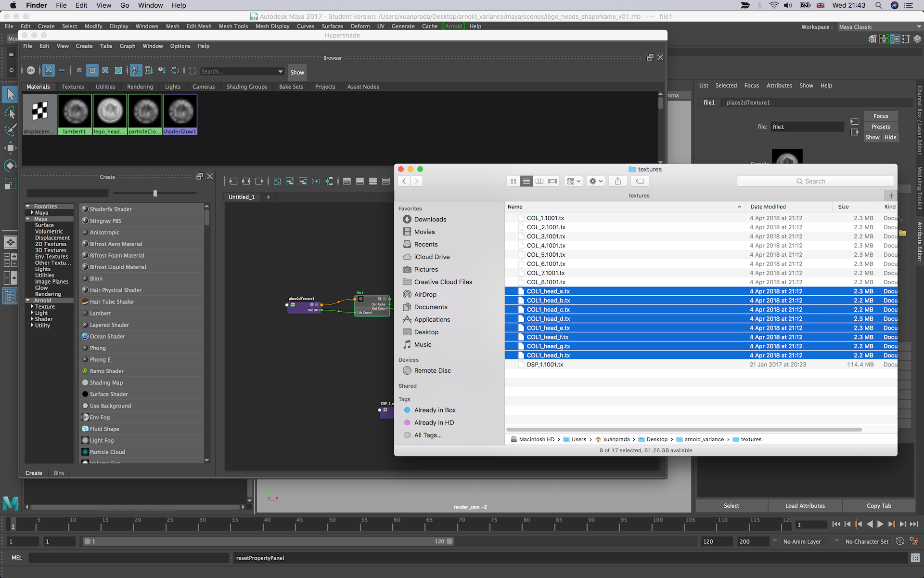The width and height of the screenshot is (924, 578).
Task: Open Finder action gear dropdown
Action: 596,181
